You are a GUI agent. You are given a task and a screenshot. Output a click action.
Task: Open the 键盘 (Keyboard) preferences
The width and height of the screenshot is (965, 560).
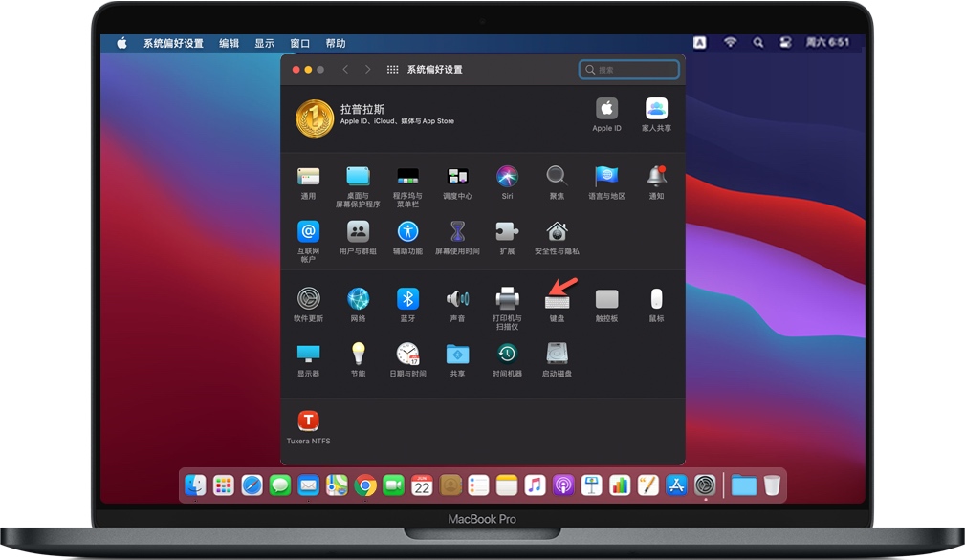coord(557,300)
